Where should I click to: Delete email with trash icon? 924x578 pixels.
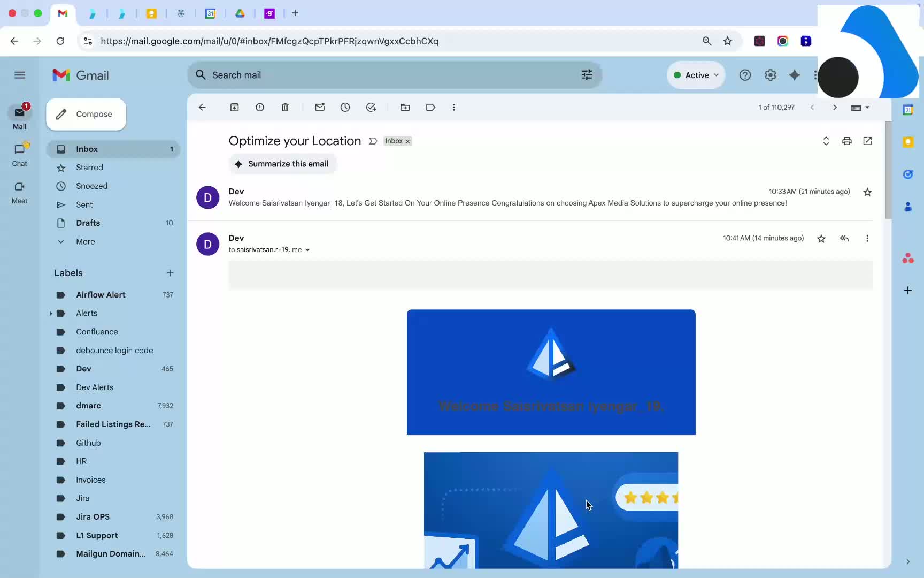[285, 107]
